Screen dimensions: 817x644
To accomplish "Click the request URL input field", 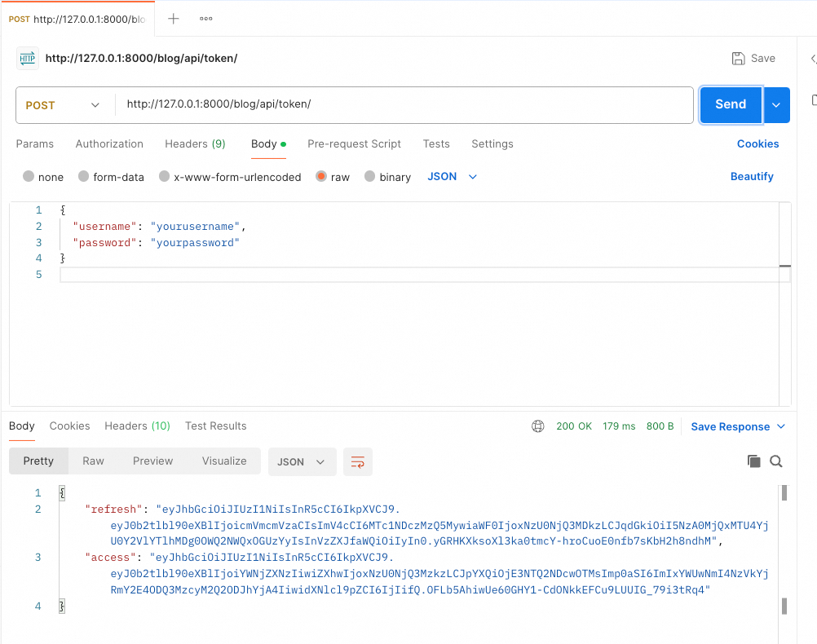I will click(404, 105).
